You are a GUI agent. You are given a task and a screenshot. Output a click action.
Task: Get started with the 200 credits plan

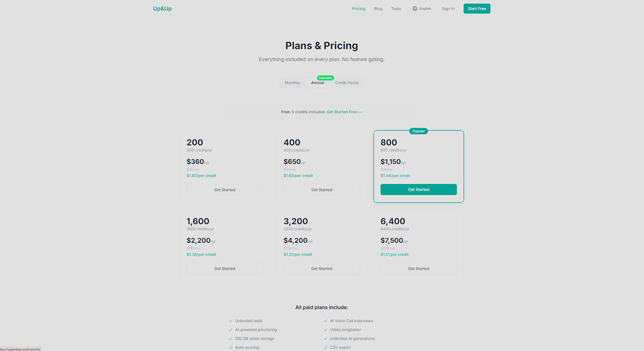tap(225, 190)
